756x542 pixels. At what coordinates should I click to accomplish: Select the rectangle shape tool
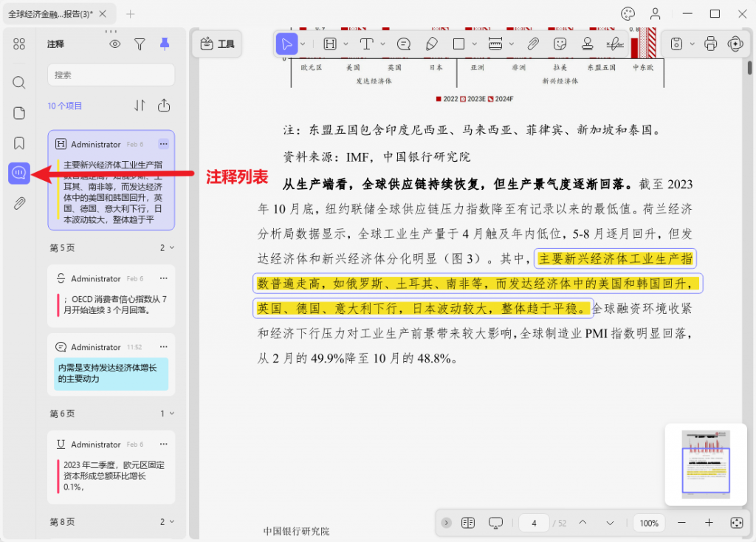coord(459,44)
